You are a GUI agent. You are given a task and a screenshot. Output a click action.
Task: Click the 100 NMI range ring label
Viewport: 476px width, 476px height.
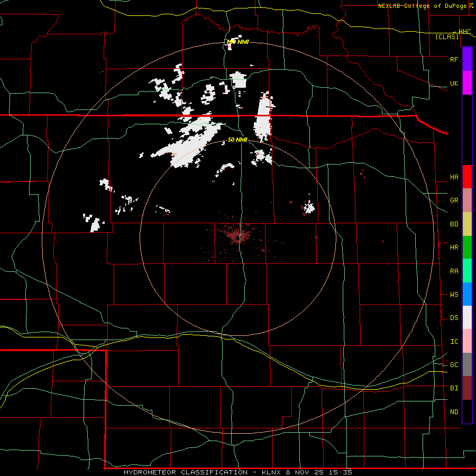237,42
